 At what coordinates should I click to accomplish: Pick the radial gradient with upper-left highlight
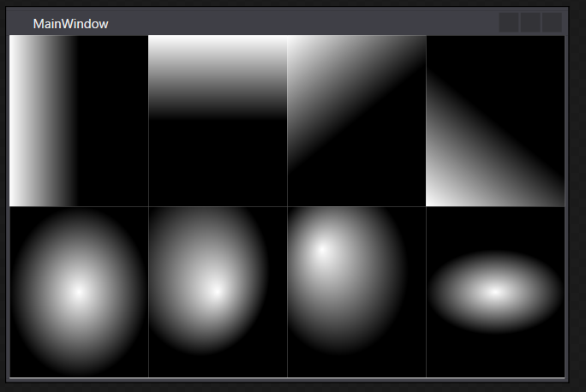[x=356, y=292]
